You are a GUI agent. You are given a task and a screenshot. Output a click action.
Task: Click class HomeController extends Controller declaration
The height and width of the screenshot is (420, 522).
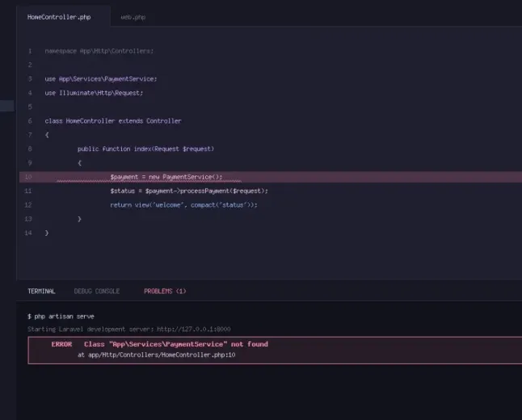[113, 121]
